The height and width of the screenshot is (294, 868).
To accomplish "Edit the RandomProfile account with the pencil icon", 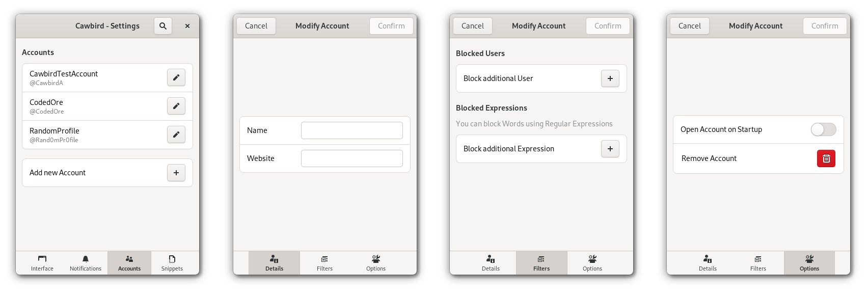I will tap(176, 135).
